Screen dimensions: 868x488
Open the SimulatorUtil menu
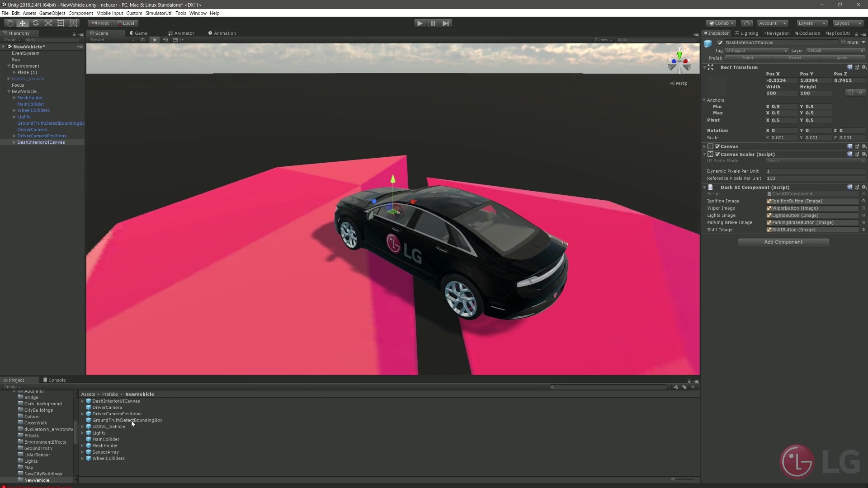click(159, 13)
